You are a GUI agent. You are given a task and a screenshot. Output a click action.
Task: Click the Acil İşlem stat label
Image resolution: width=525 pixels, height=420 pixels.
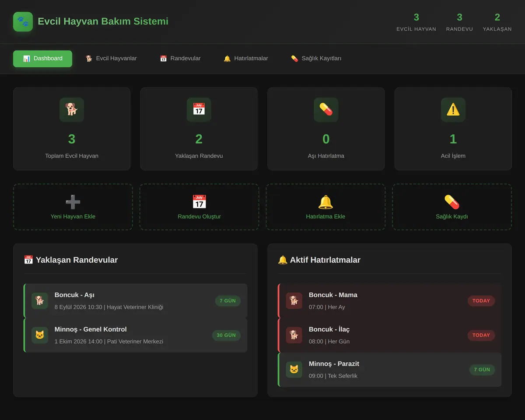coord(453,156)
